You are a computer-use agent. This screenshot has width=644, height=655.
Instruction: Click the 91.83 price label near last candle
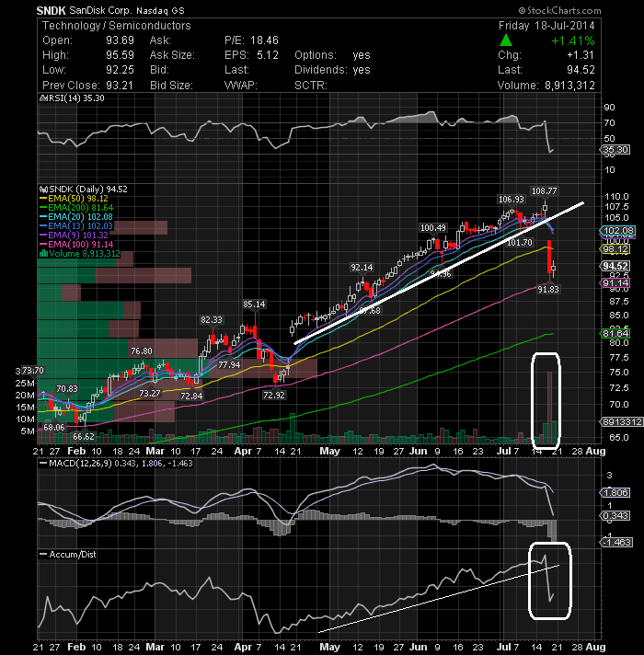[x=548, y=289]
